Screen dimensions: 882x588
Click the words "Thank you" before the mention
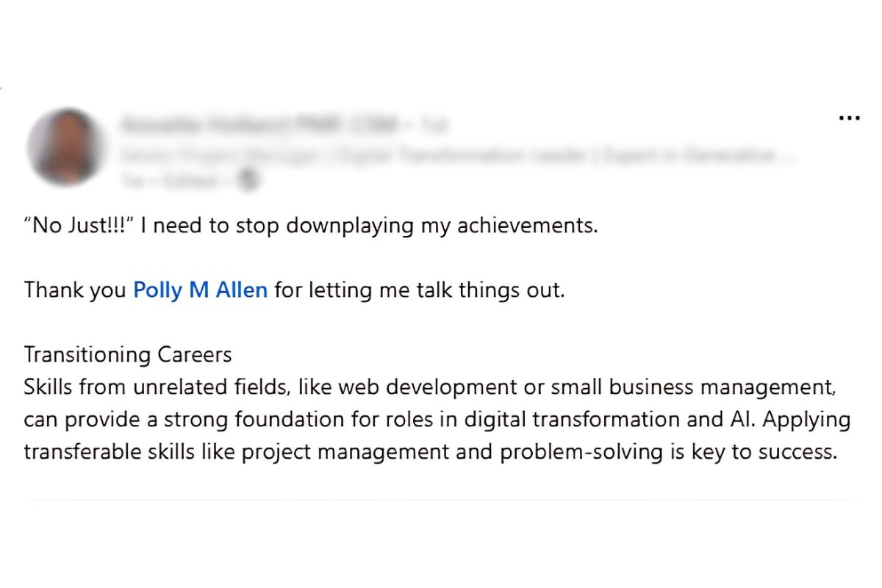coord(75,290)
